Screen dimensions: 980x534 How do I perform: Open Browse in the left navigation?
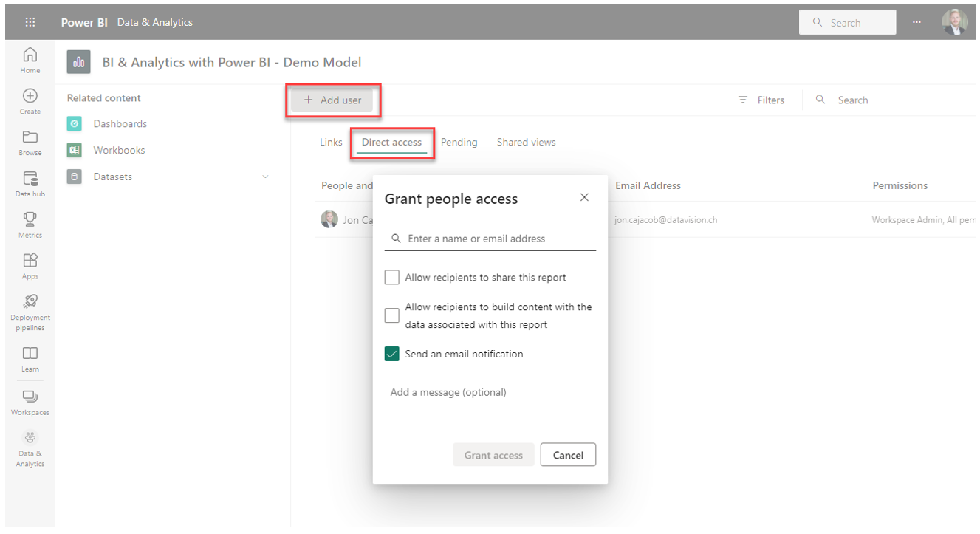(30, 138)
